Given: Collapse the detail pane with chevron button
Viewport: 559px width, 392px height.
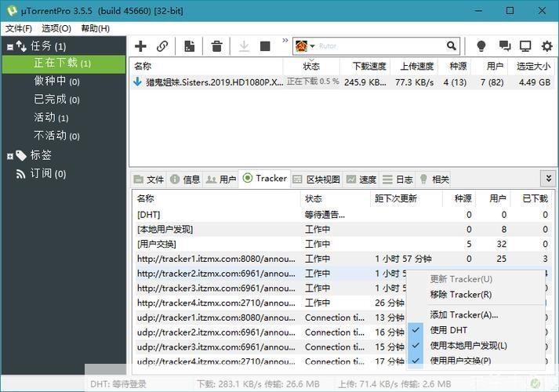Looking at the screenshot, I should click(547, 179).
